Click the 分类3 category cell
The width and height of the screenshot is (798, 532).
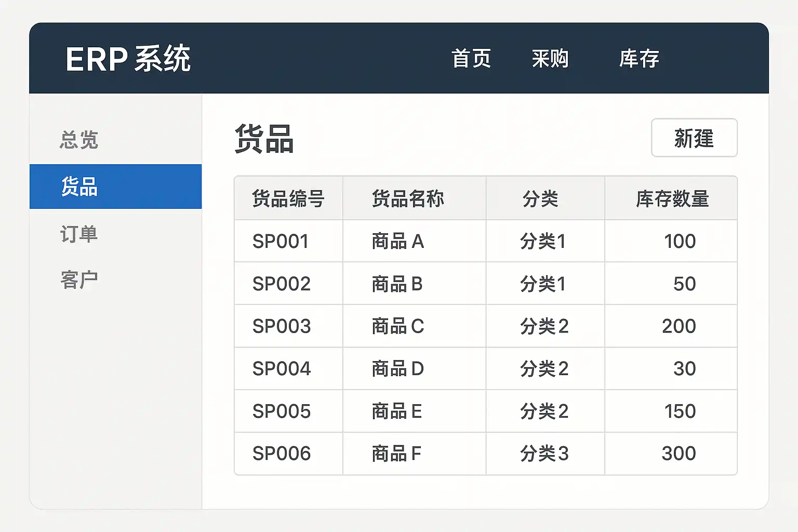(x=544, y=454)
